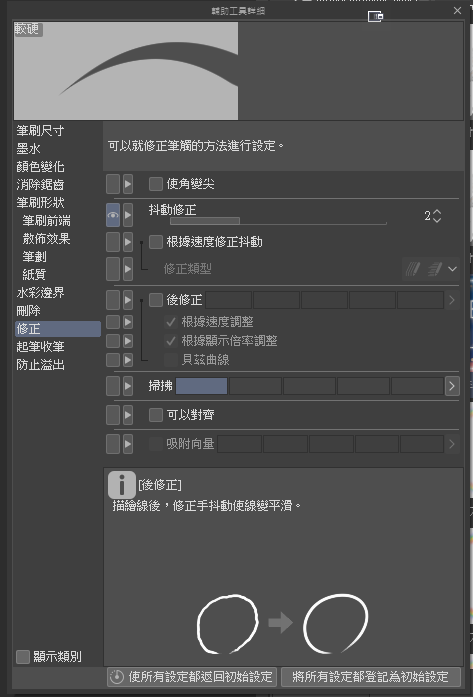Click the info icon beside [後修正]

[121, 485]
